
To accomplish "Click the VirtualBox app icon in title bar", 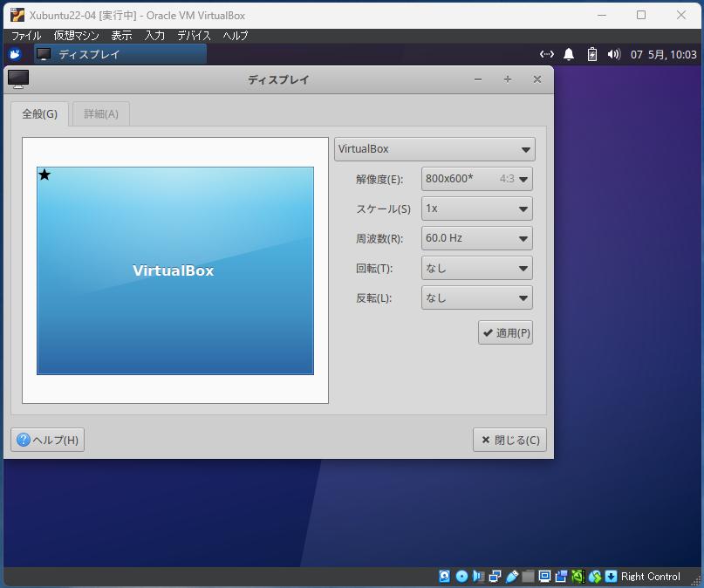I will [x=17, y=15].
